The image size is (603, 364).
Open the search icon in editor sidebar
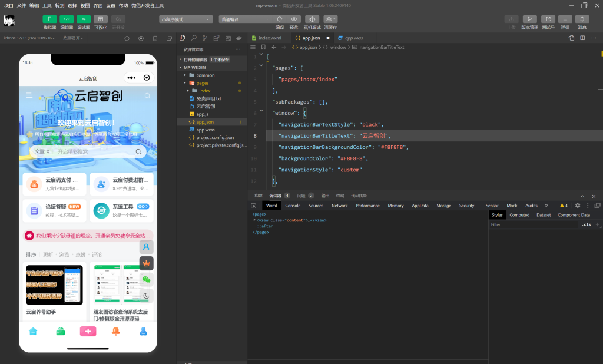[194, 38]
